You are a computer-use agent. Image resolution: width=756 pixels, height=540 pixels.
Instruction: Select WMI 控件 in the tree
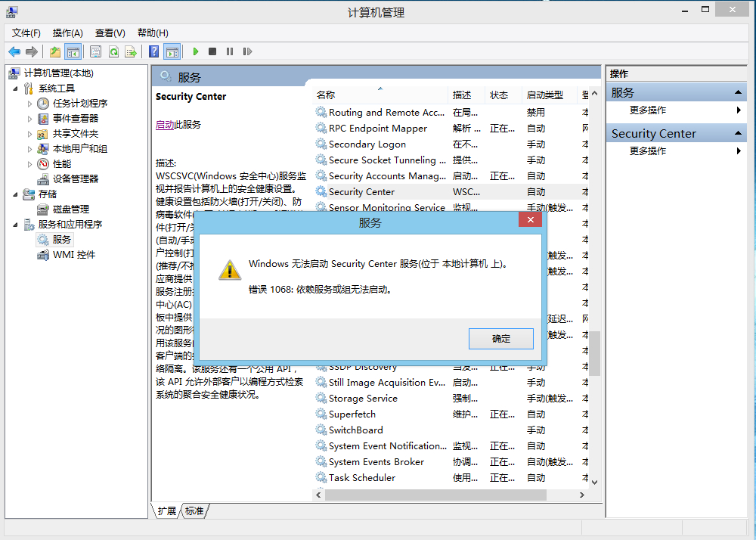tap(74, 255)
